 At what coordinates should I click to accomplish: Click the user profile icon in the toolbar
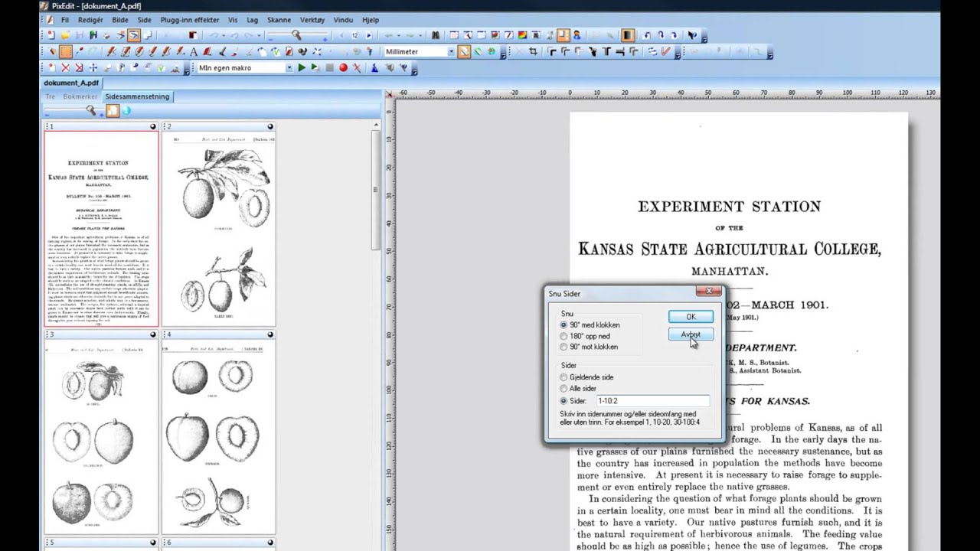(x=577, y=35)
